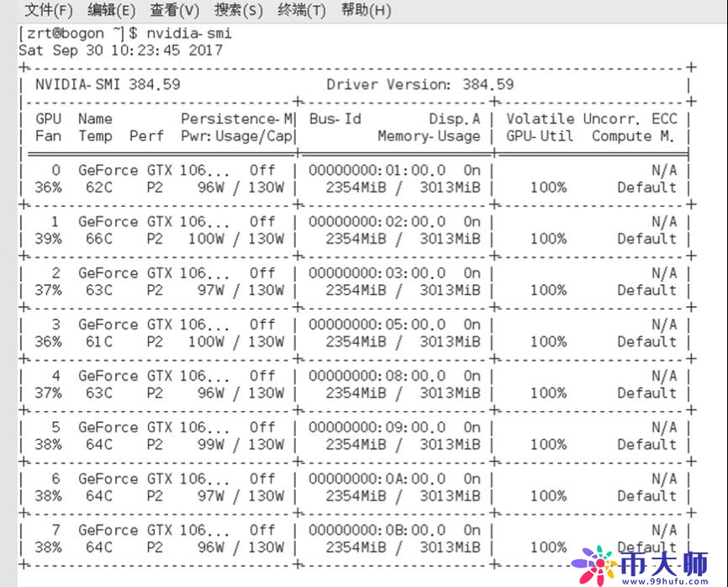
Task: Click bus ID '00000000:01:00.0'
Action: point(377,171)
